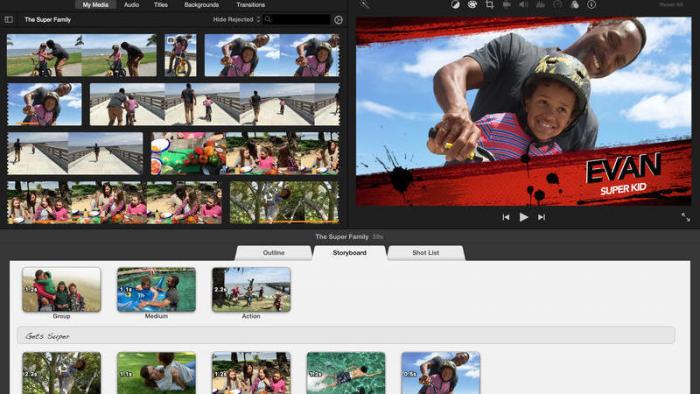Select storyboard clip of child climbing tree
This screenshot has height=394, width=700.
(62, 373)
